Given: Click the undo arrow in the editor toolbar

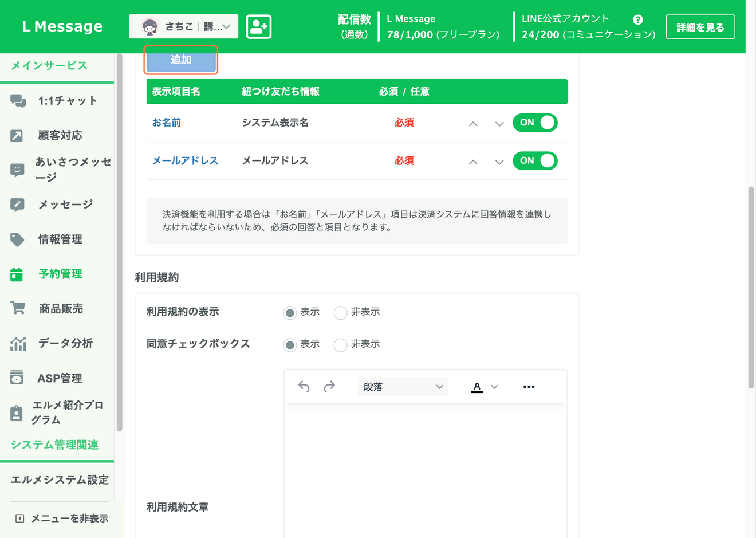Looking at the screenshot, I should (x=304, y=386).
